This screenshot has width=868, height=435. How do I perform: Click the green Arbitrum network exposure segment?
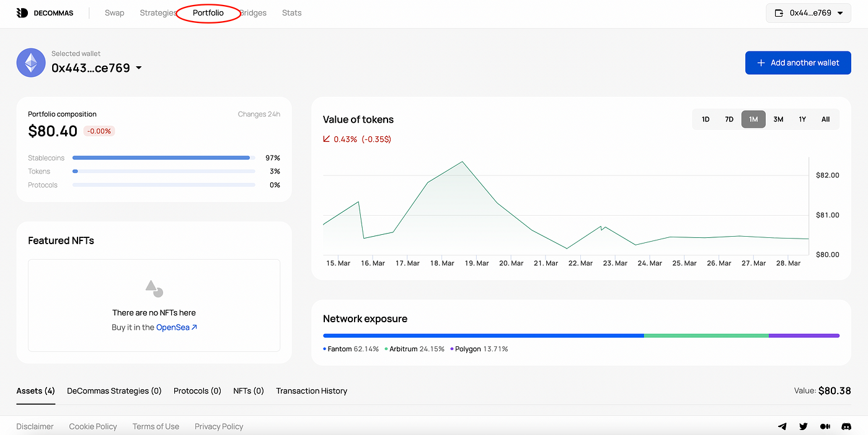pyautogui.click(x=706, y=336)
